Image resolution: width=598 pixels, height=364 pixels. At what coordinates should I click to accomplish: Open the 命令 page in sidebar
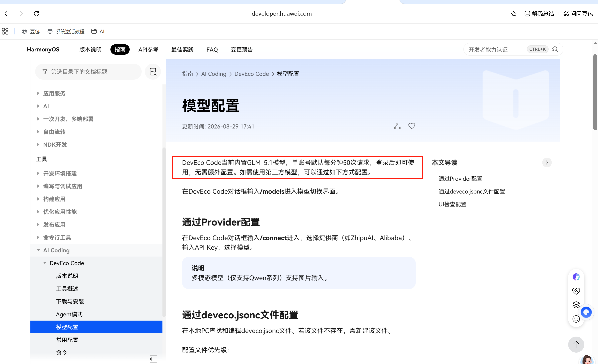tap(61, 353)
